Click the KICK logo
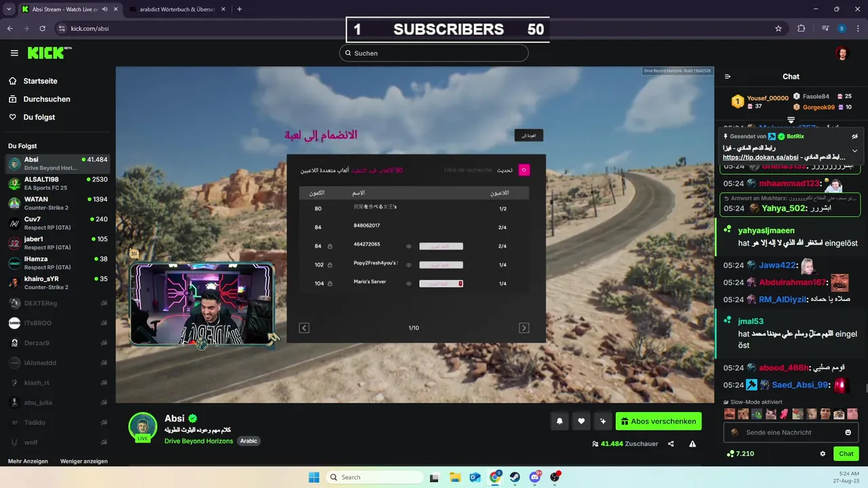Viewport: 868px width, 488px height. pos(49,53)
